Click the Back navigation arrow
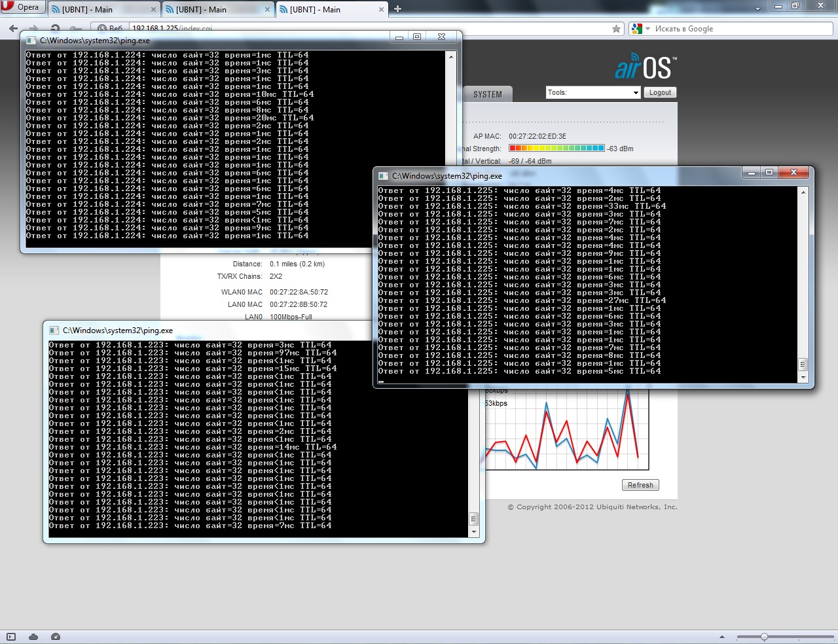Image resolution: width=838 pixels, height=644 pixels. pyautogui.click(x=13, y=29)
